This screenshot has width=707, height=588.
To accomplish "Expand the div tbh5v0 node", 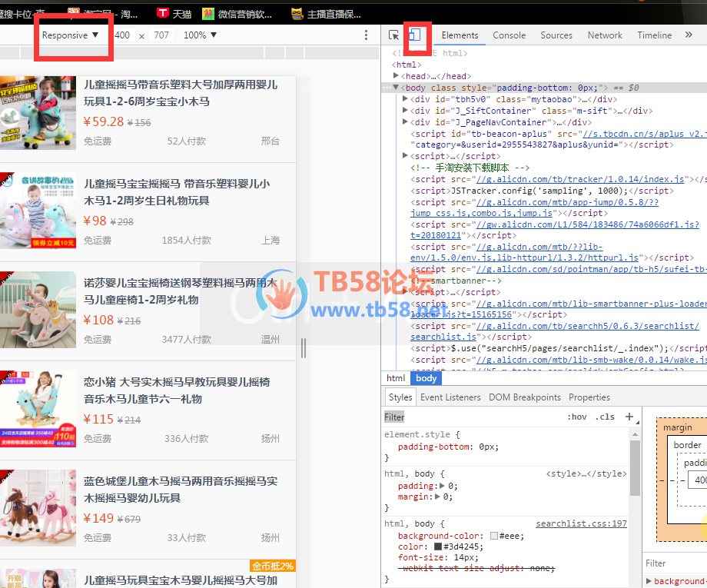I will (x=405, y=98).
